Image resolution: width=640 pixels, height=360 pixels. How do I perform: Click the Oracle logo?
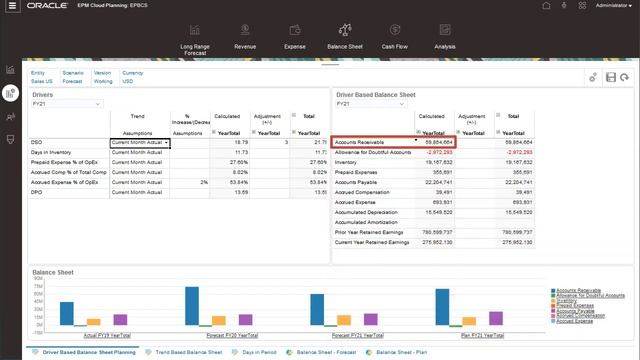click(47, 6)
